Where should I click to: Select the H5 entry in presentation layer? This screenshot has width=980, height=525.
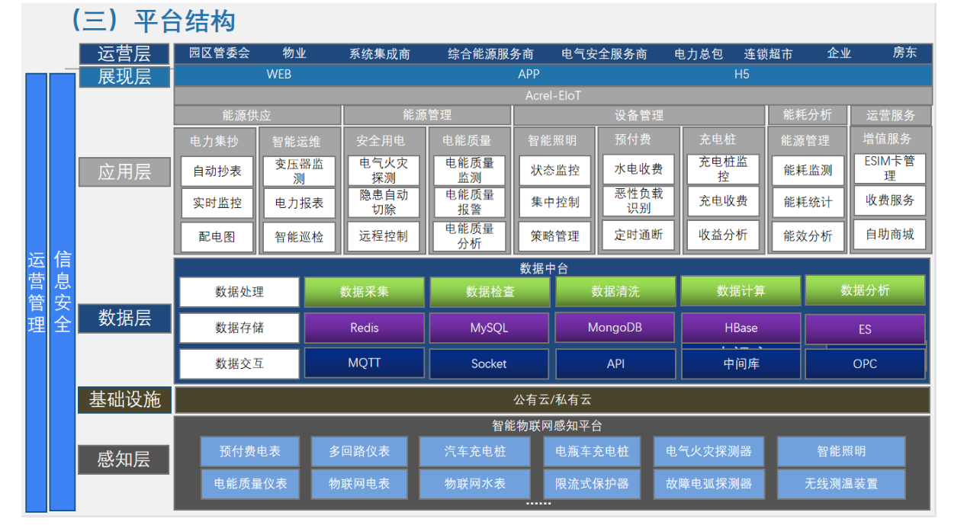point(741,75)
